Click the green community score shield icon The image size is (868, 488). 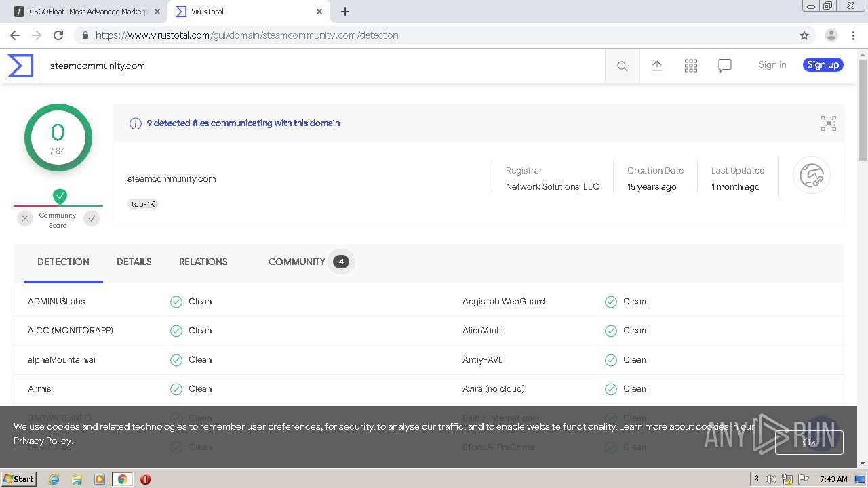click(x=60, y=197)
